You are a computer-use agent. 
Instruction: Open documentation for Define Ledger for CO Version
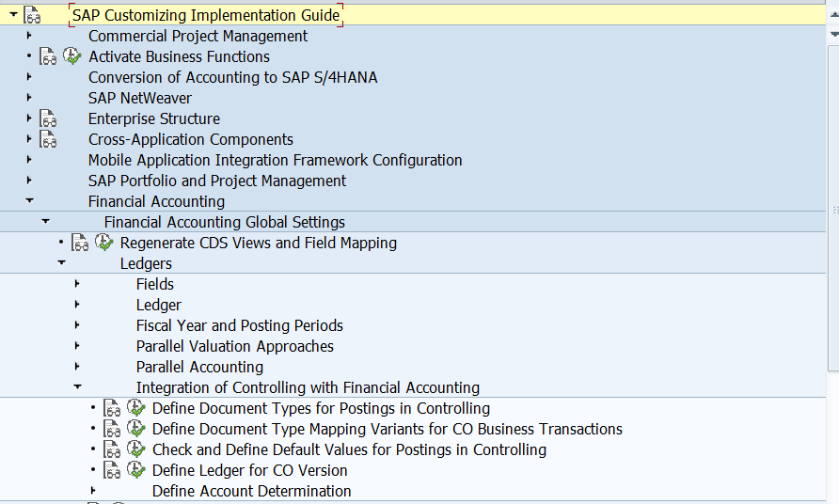click(x=112, y=470)
